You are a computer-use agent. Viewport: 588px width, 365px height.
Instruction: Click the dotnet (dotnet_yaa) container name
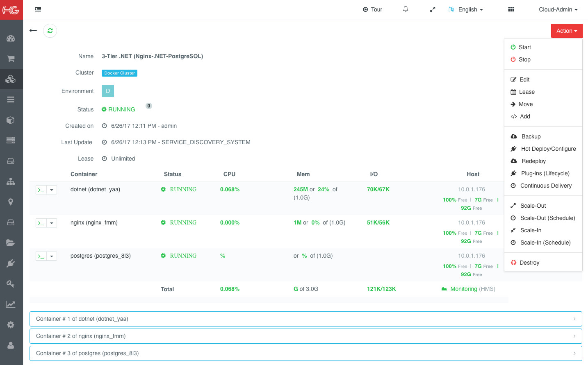coord(95,189)
